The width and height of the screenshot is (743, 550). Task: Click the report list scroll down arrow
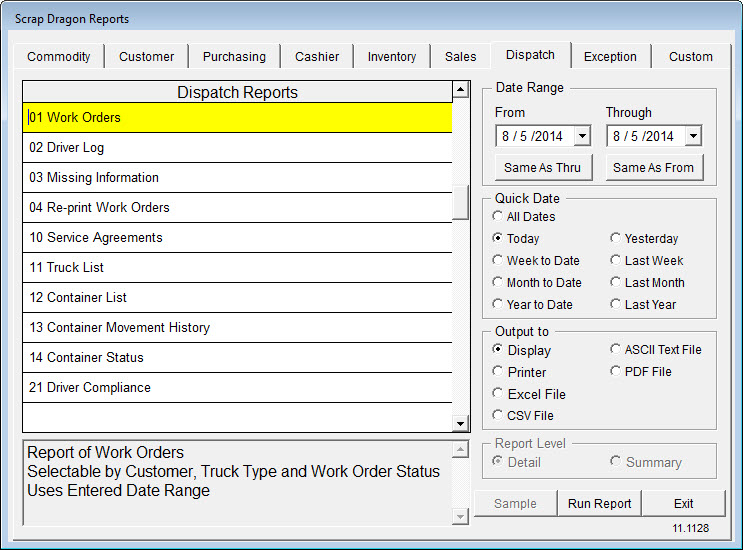point(461,424)
